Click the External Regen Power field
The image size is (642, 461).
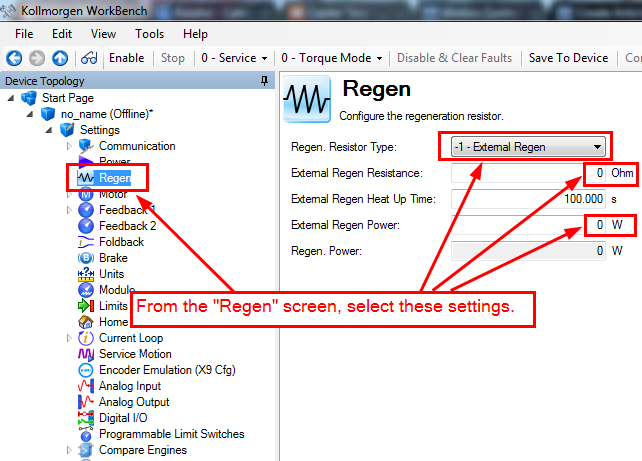528,225
